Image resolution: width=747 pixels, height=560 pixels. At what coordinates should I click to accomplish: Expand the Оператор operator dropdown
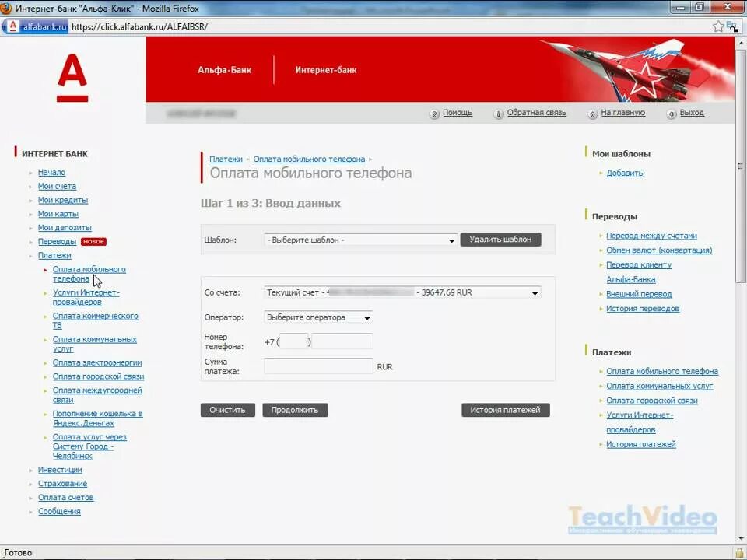coord(318,317)
